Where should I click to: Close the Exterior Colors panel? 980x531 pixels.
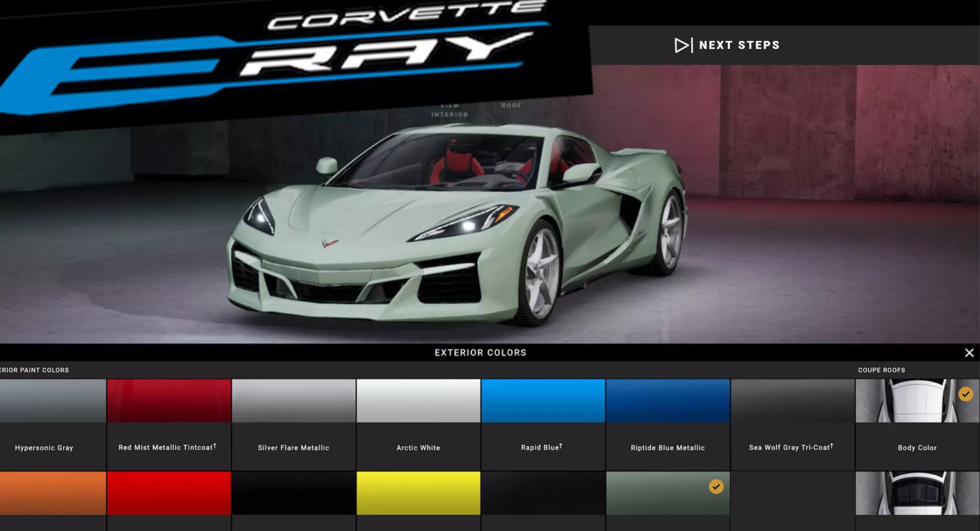[x=969, y=353]
